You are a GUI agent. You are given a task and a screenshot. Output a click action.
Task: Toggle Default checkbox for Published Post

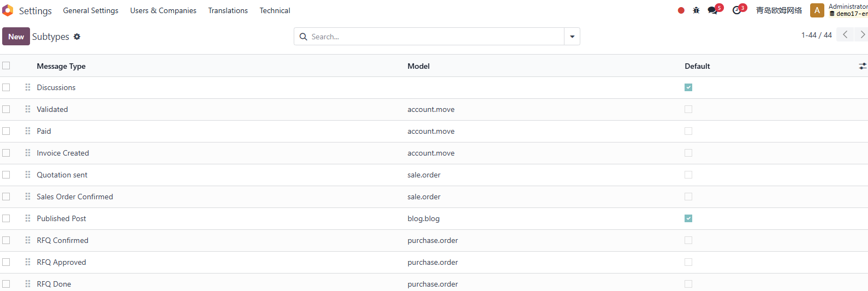point(688,218)
